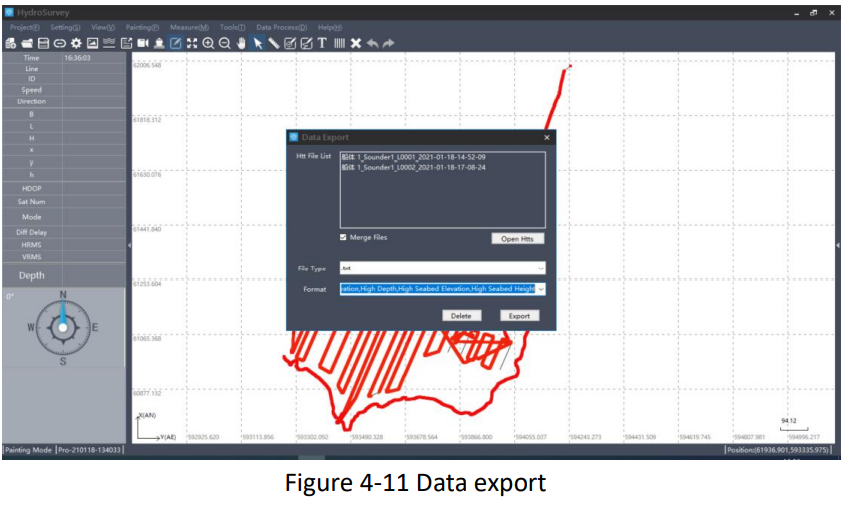
Task: Expand right panel with the arrow handle
Action: click(x=838, y=246)
